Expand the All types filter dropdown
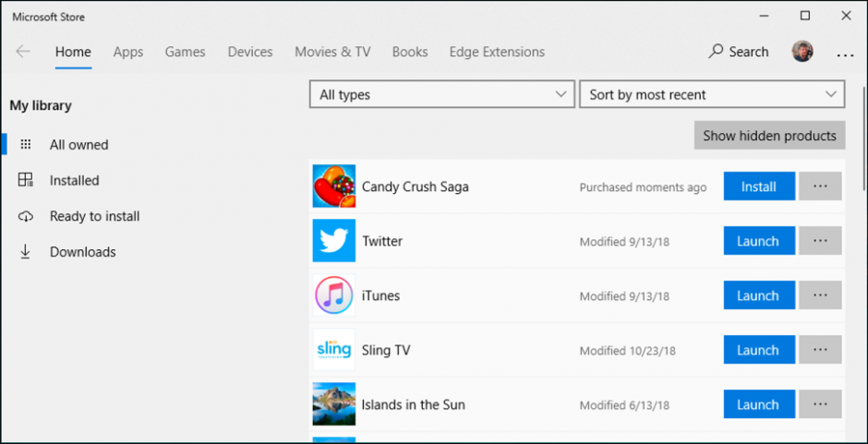Screen dimensions: 868x444 click(x=442, y=94)
